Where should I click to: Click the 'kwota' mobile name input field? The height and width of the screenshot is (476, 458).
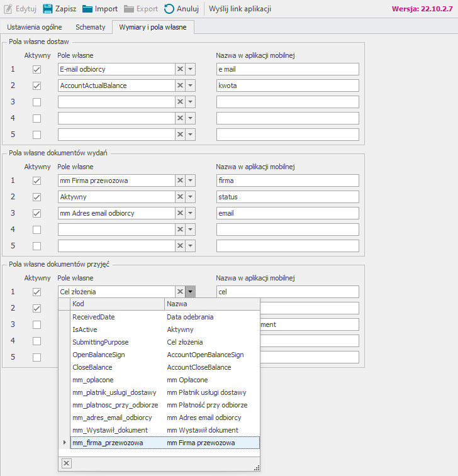click(287, 86)
